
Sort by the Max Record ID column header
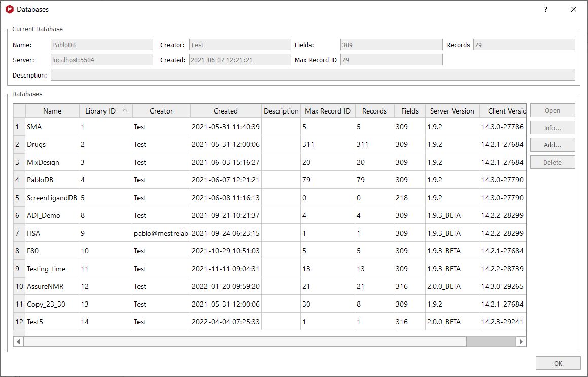(x=328, y=111)
